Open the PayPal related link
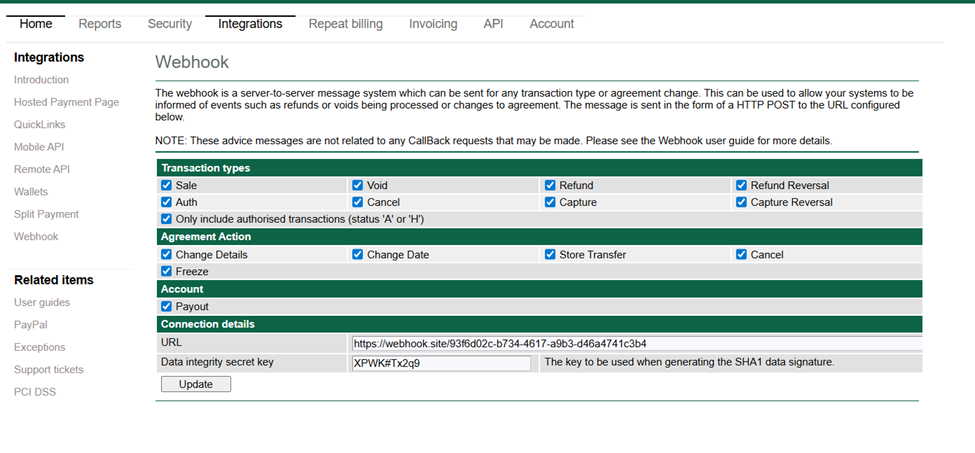The image size is (975, 453). coord(31,324)
